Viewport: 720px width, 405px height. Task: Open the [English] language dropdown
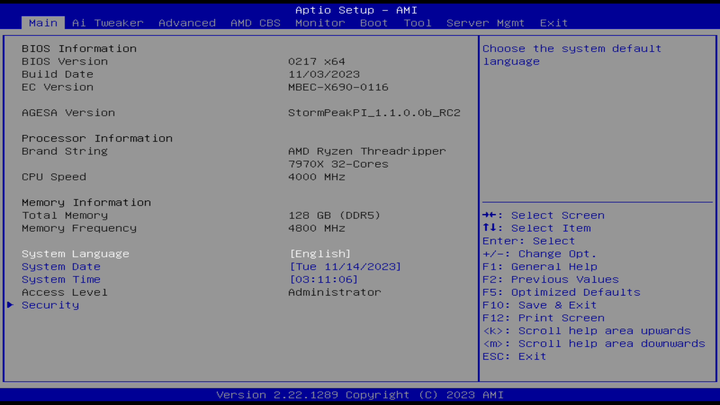click(x=320, y=254)
